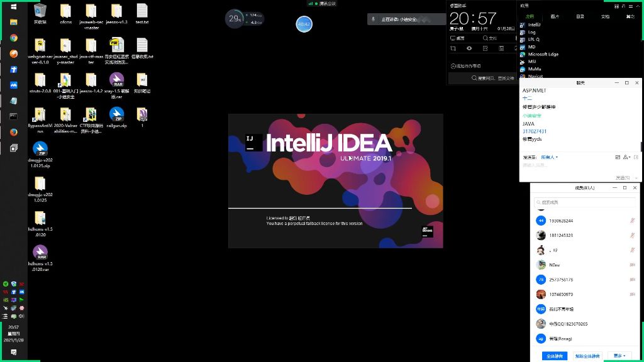
Task: Select the railgun.zip archive icon
Action: [116, 117]
